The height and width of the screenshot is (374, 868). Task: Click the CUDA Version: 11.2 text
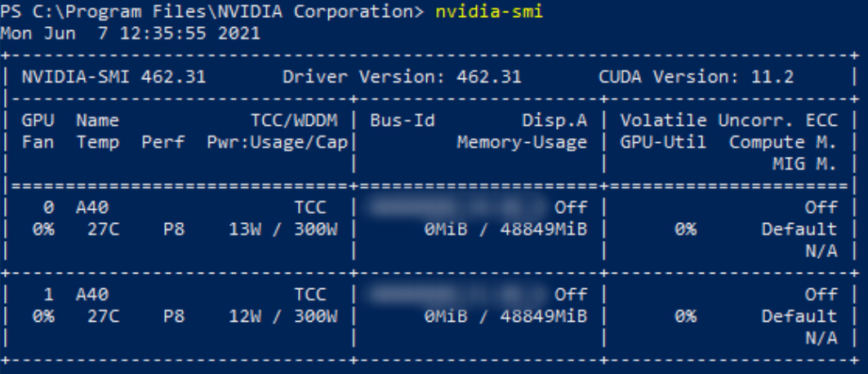pos(696,78)
